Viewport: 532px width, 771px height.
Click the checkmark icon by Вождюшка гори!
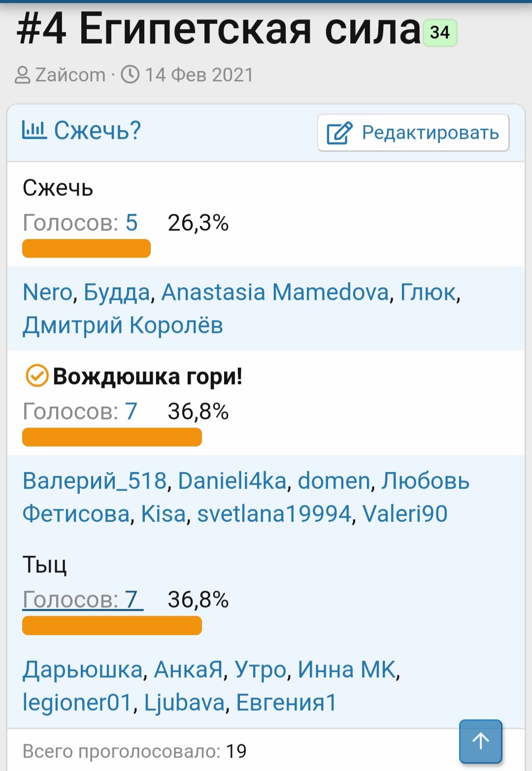(x=36, y=376)
